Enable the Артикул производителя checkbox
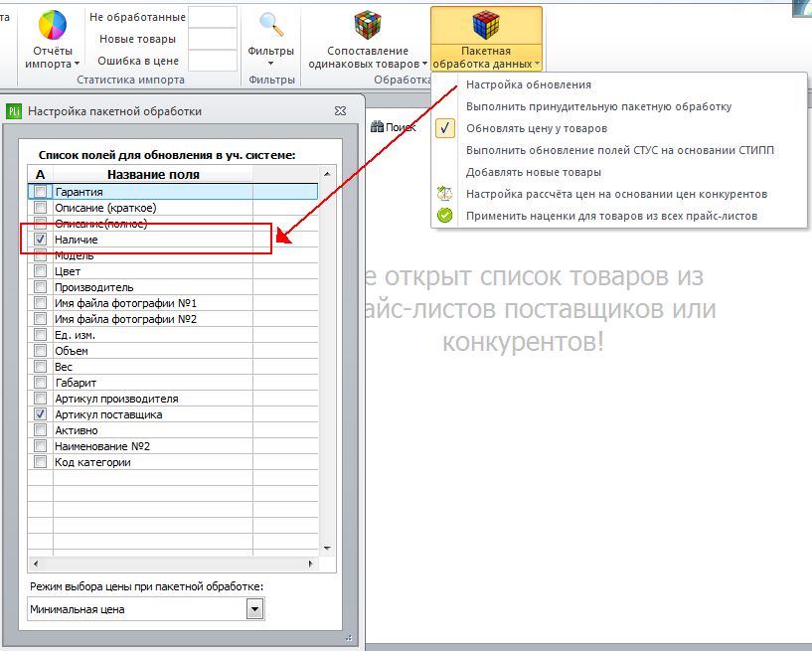This screenshot has height=651, width=812. click(40, 399)
